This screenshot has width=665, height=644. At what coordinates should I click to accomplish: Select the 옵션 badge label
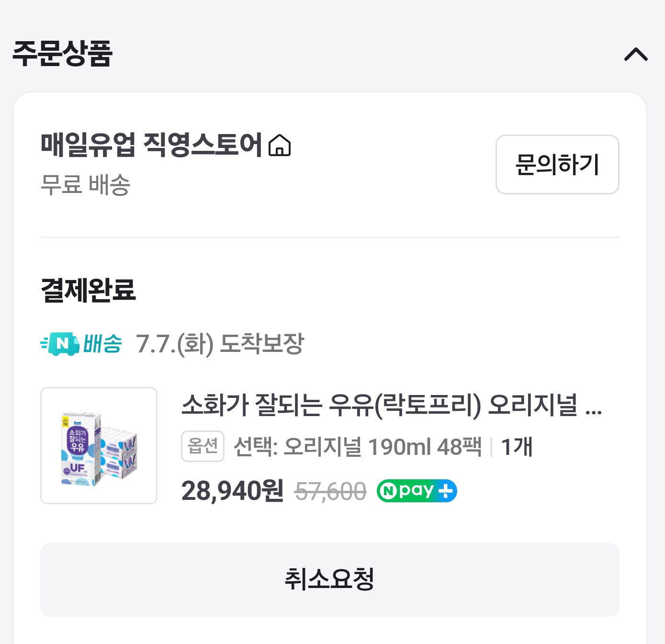[x=203, y=446]
